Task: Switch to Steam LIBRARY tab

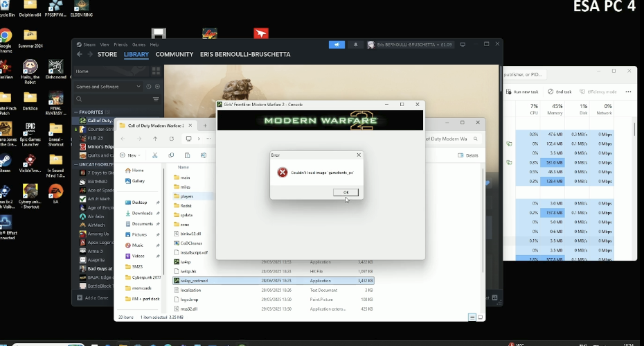Action: click(136, 54)
